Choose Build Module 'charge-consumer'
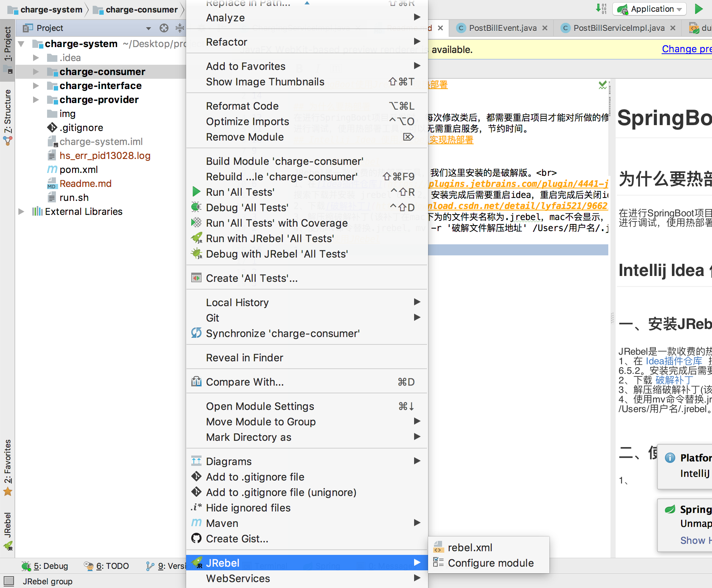The image size is (712, 588). pyautogui.click(x=307, y=161)
